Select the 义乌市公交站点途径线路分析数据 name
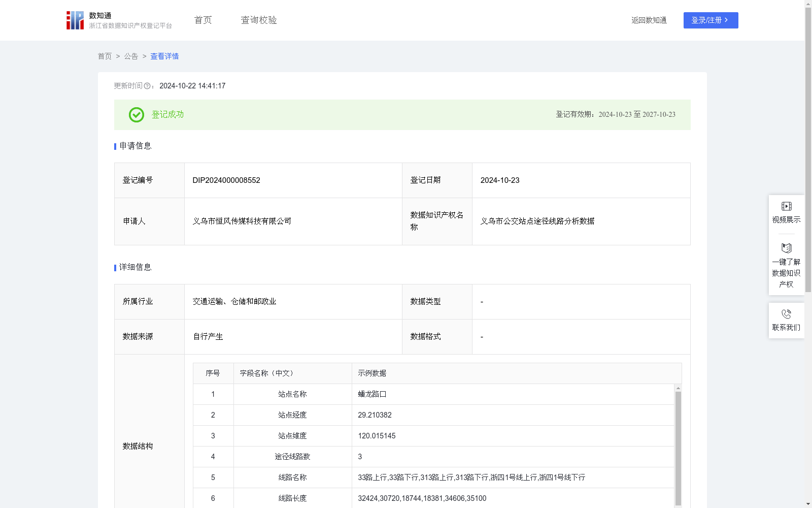 point(537,221)
